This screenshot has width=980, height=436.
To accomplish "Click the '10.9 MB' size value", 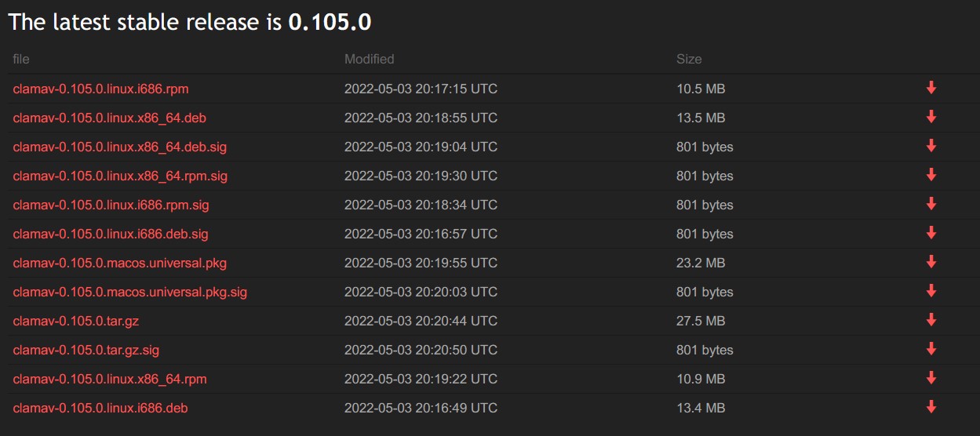I will click(701, 379).
